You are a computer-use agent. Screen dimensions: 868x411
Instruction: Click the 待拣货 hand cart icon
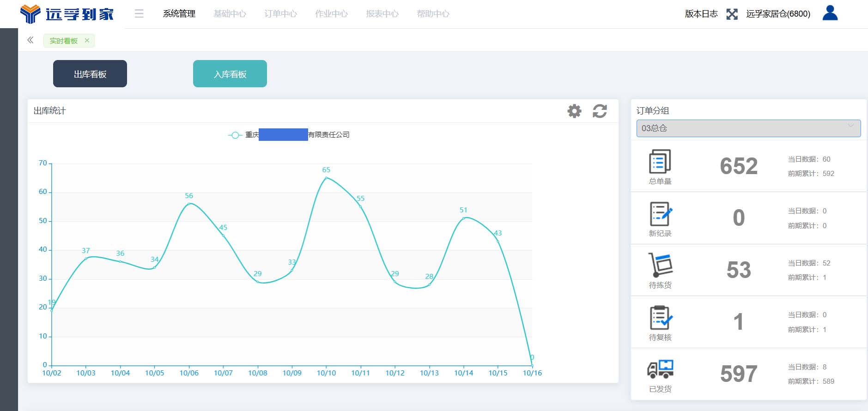point(660,265)
